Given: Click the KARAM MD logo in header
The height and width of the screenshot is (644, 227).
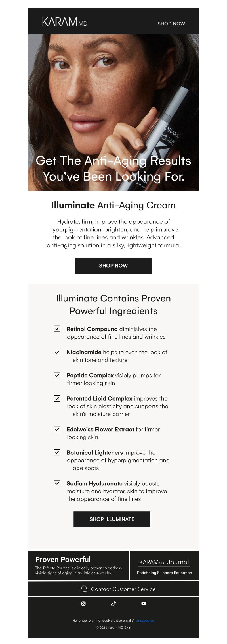Looking at the screenshot, I should (65, 22).
